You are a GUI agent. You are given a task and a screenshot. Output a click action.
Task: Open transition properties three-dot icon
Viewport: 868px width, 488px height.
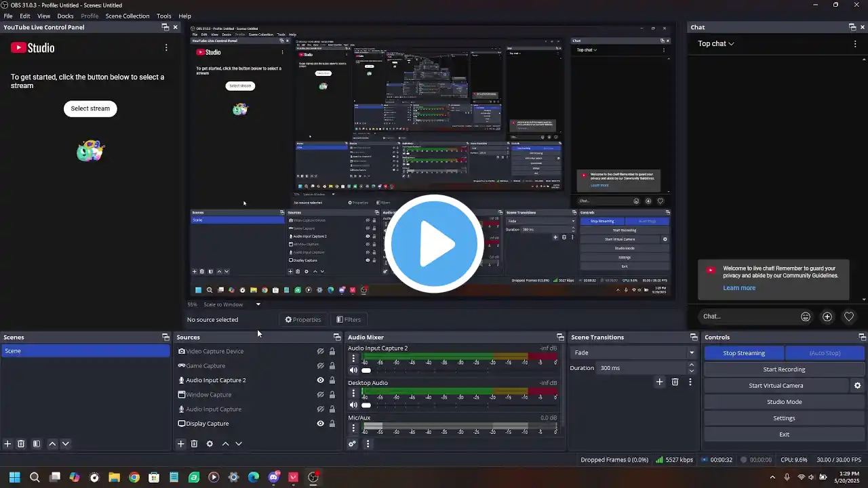[x=690, y=382]
